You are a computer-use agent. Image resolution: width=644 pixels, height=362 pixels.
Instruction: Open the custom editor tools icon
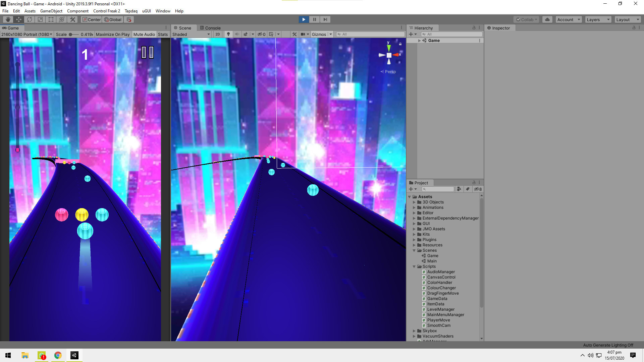[x=72, y=19]
